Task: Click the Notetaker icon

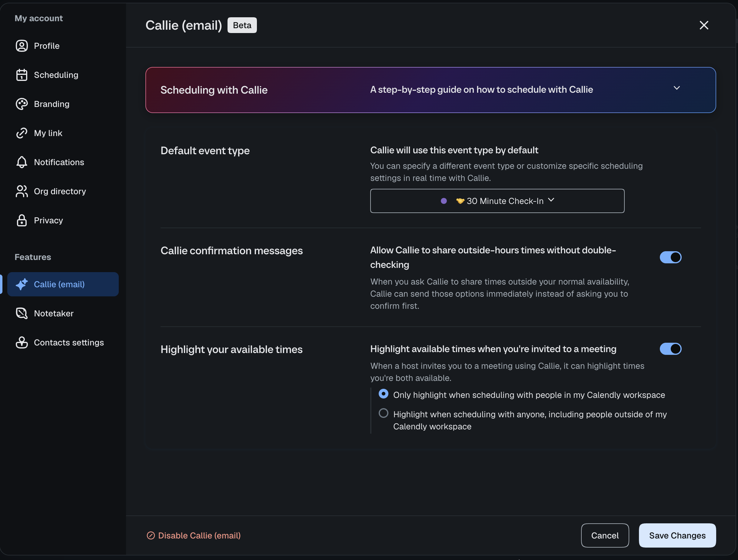Action: click(x=22, y=313)
